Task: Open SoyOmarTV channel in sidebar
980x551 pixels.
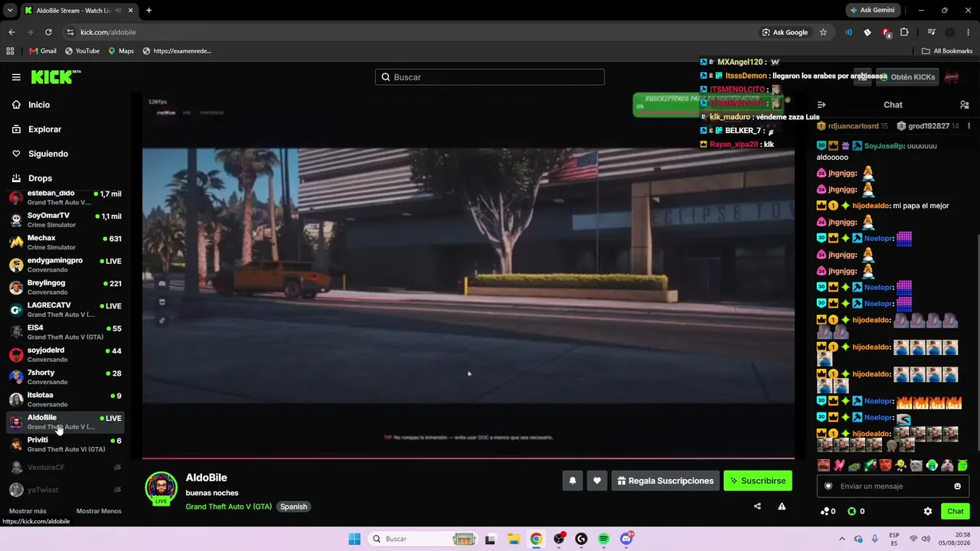Action: click(65, 220)
